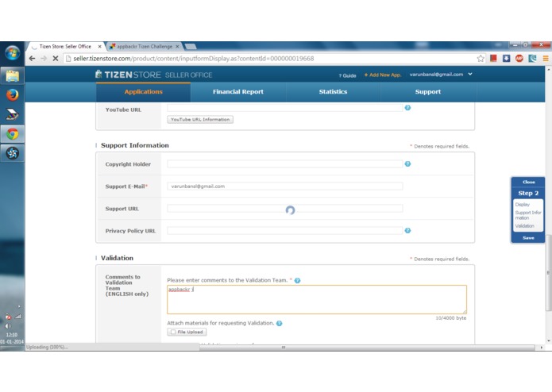Image resolution: width=552 pixels, height=392 pixels.
Task: Launch Firefox from the taskbar
Action: click(13, 95)
